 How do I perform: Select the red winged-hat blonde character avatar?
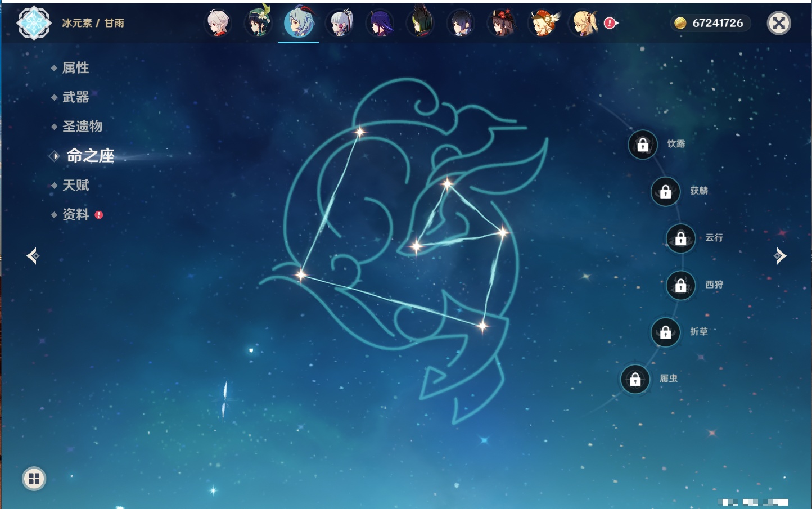click(543, 23)
